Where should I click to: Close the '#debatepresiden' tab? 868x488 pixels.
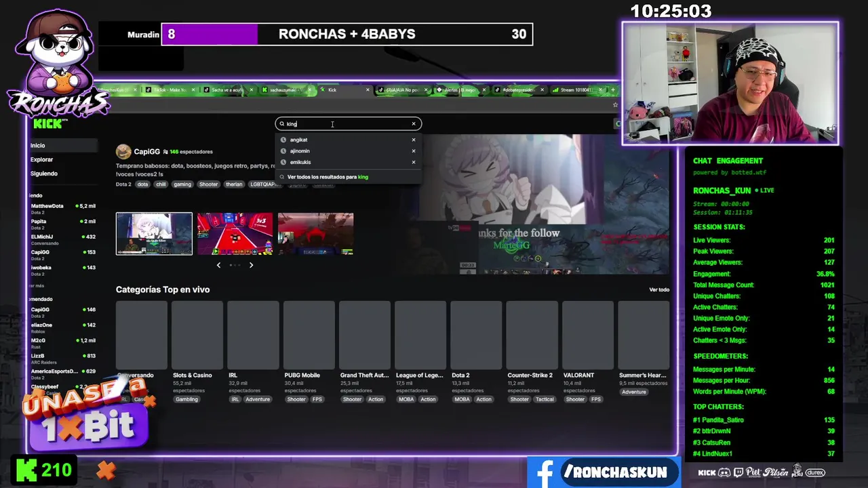click(x=542, y=90)
